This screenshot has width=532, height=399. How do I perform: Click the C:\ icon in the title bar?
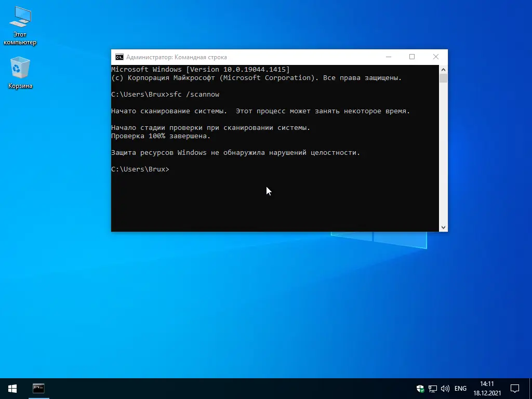(x=118, y=57)
